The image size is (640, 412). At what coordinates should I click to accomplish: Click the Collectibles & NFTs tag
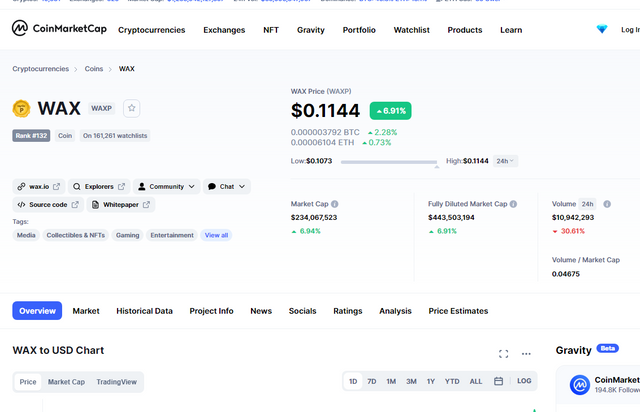76,235
